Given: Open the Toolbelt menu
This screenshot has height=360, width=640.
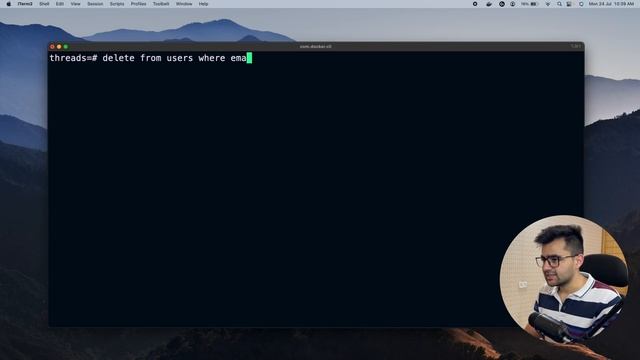Looking at the screenshot, I should [x=161, y=4].
